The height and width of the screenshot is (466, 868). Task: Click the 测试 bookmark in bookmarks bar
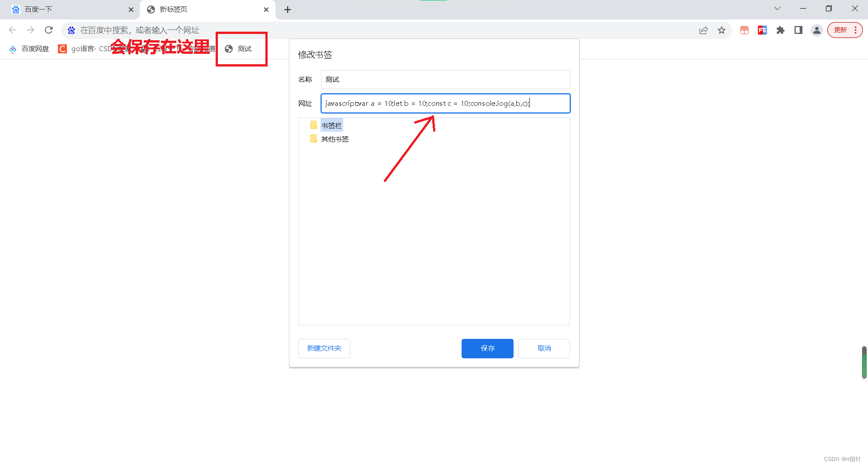239,49
